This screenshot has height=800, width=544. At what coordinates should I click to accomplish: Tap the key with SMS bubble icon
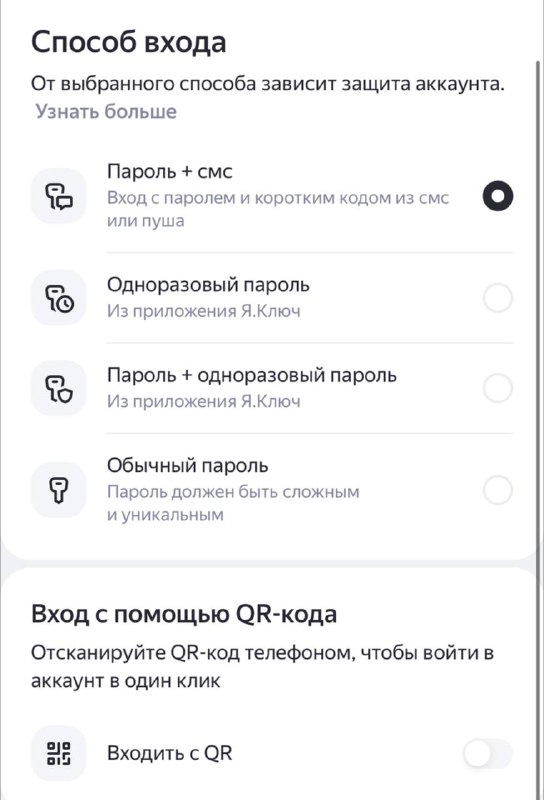[x=59, y=196]
